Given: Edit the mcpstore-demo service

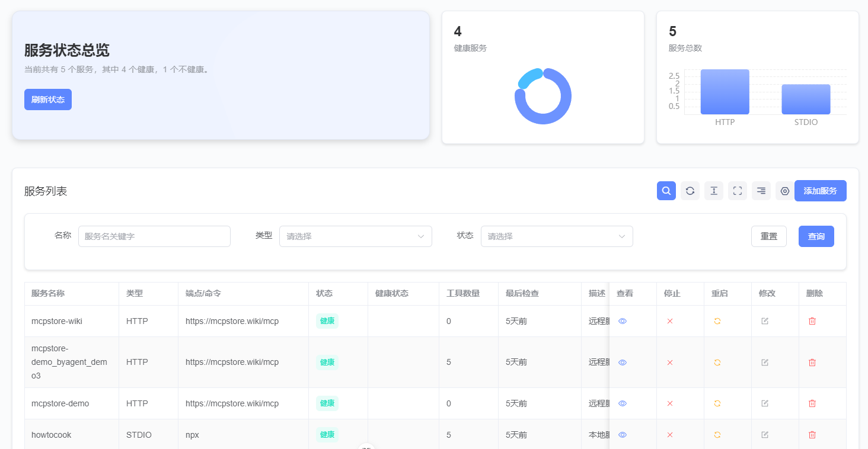Looking at the screenshot, I should [765, 403].
